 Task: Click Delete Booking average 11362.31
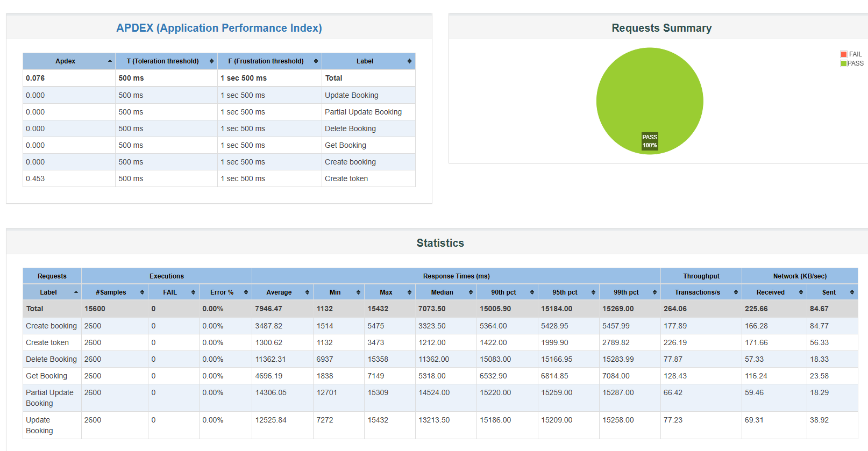[x=271, y=359]
